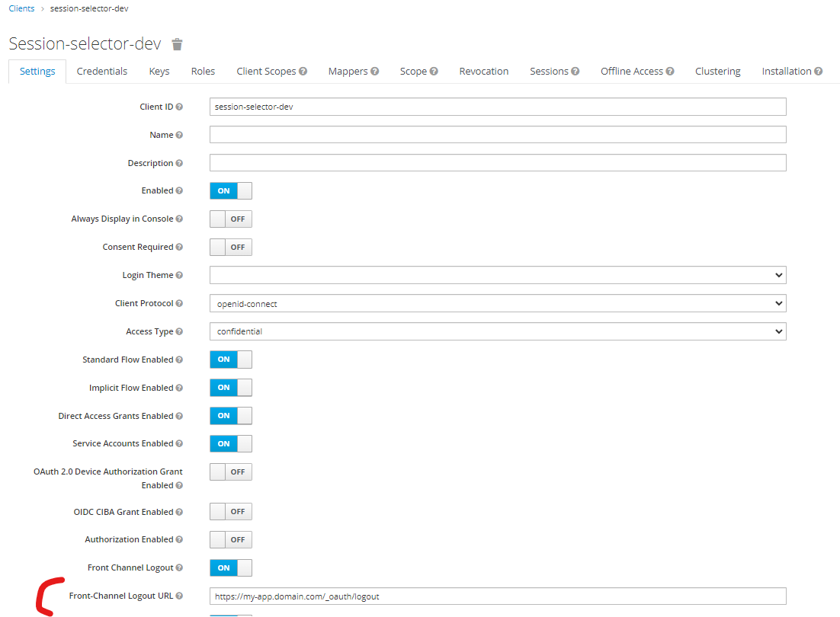840x617 pixels.
Task: Click the trash icon beside Session-selector-dev
Action: coord(177,44)
